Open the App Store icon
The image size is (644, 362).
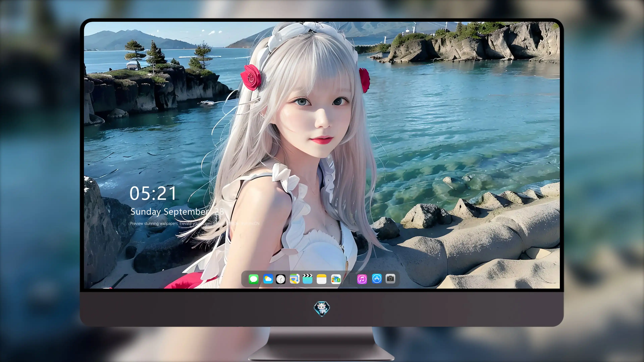[x=377, y=279]
